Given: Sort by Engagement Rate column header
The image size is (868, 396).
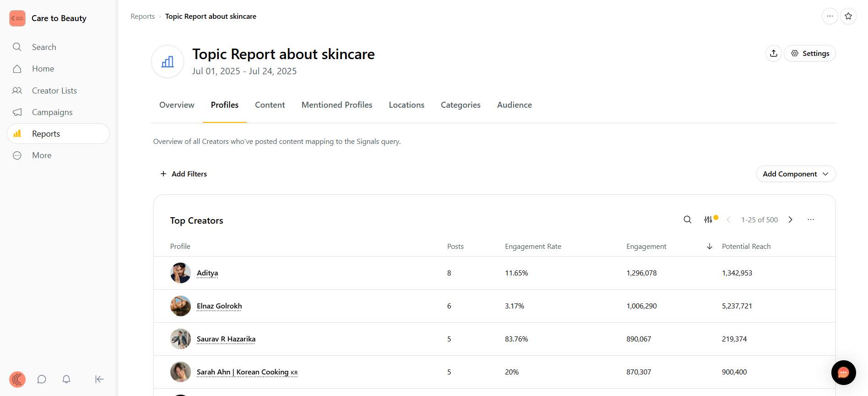Looking at the screenshot, I should [533, 247].
